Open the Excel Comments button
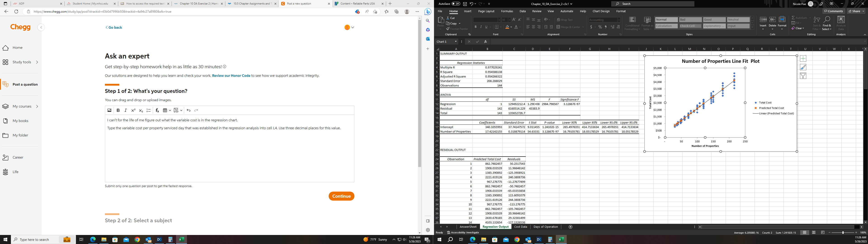 click(x=834, y=11)
